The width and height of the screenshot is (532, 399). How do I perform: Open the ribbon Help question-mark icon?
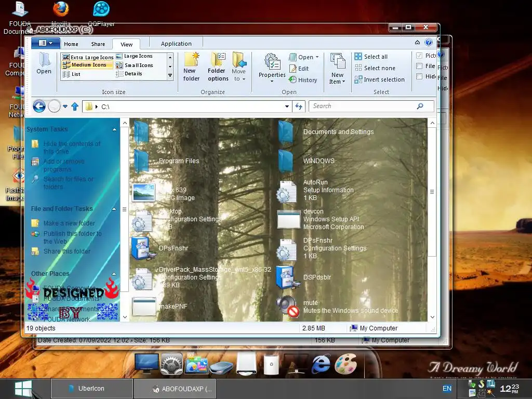coord(429,42)
